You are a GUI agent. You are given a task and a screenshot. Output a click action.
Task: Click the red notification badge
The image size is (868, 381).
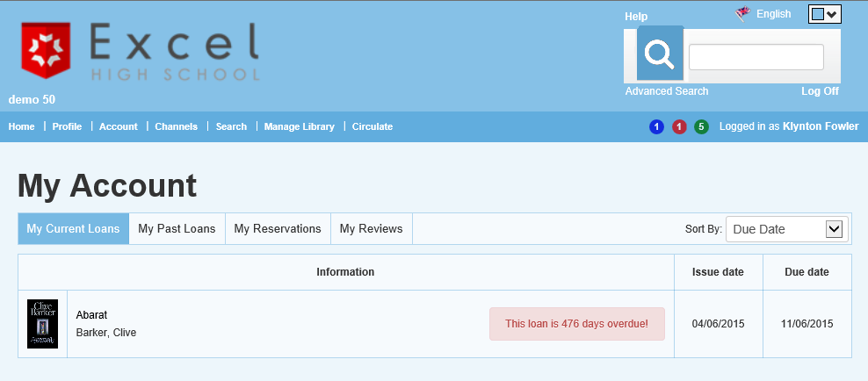click(x=679, y=127)
